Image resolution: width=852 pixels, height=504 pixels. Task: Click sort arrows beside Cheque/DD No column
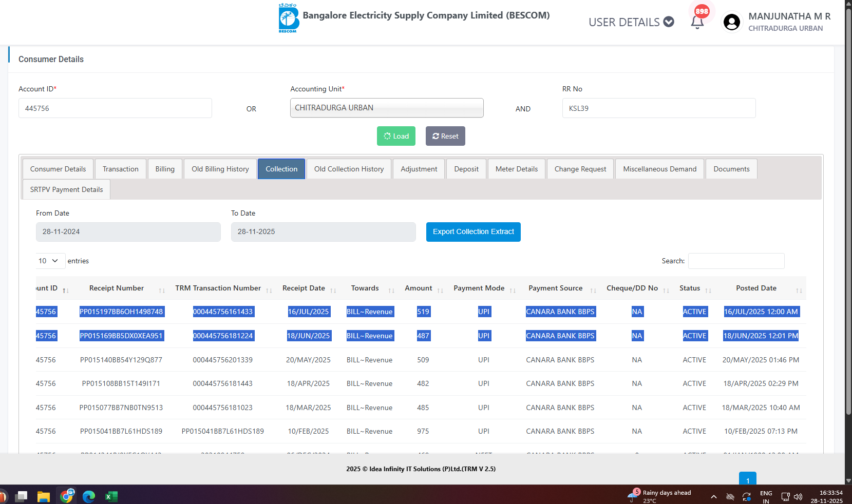point(666,290)
